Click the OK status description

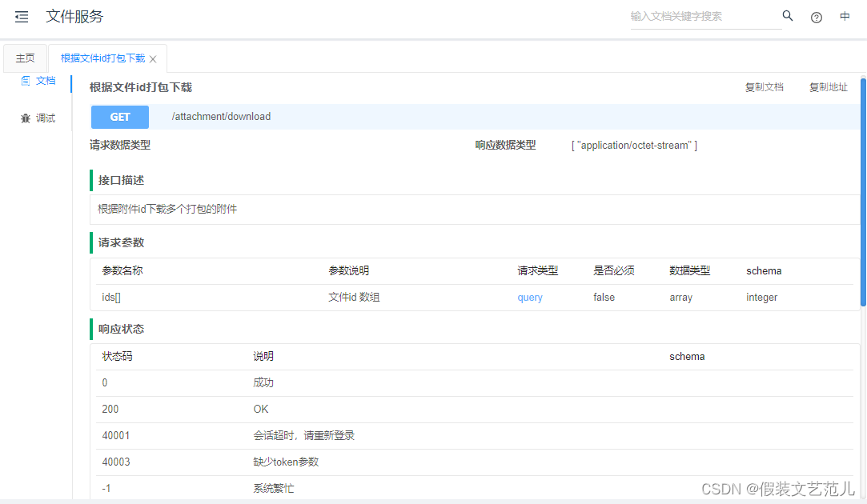tap(260, 409)
